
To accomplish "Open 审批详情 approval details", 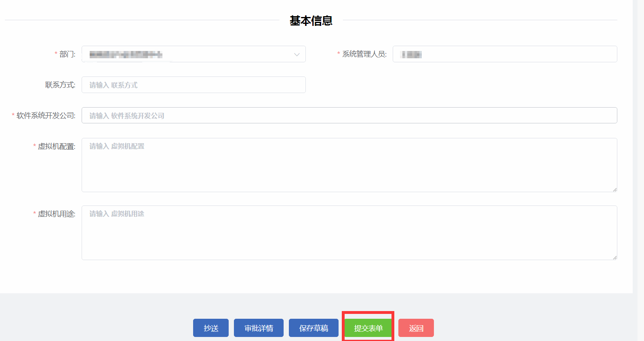I will coord(259,328).
